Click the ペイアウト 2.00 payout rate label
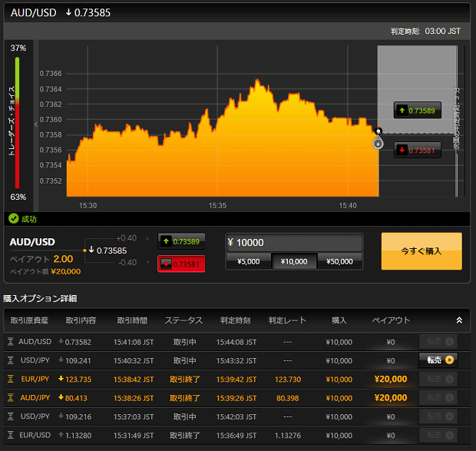The height and width of the screenshot is (451, 476). 41,259
